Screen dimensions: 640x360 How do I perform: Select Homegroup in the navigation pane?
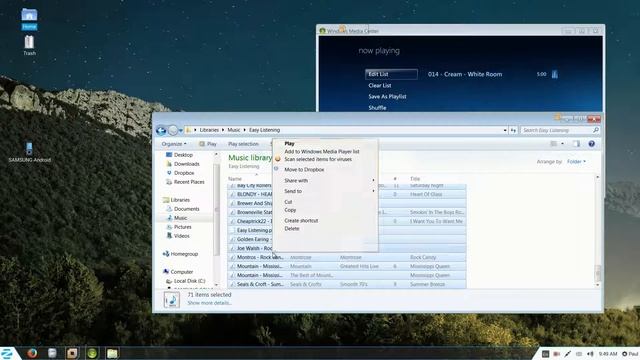point(184,253)
